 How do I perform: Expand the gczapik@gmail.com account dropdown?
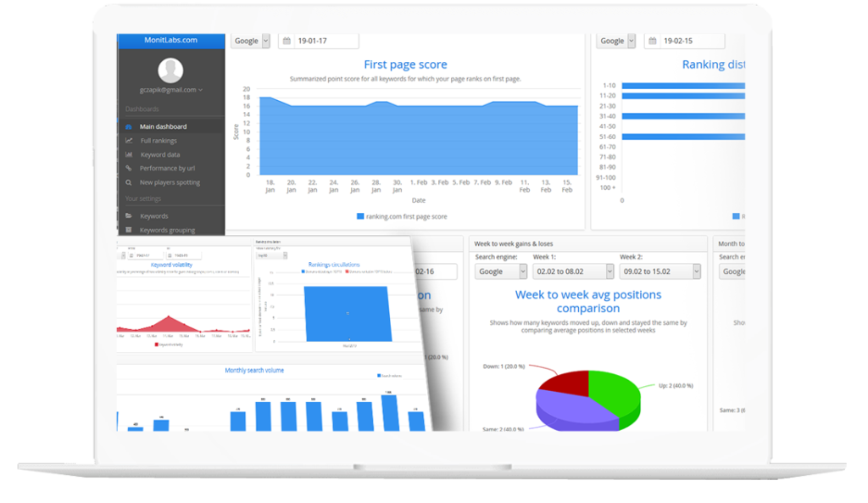click(x=171, y=90)
